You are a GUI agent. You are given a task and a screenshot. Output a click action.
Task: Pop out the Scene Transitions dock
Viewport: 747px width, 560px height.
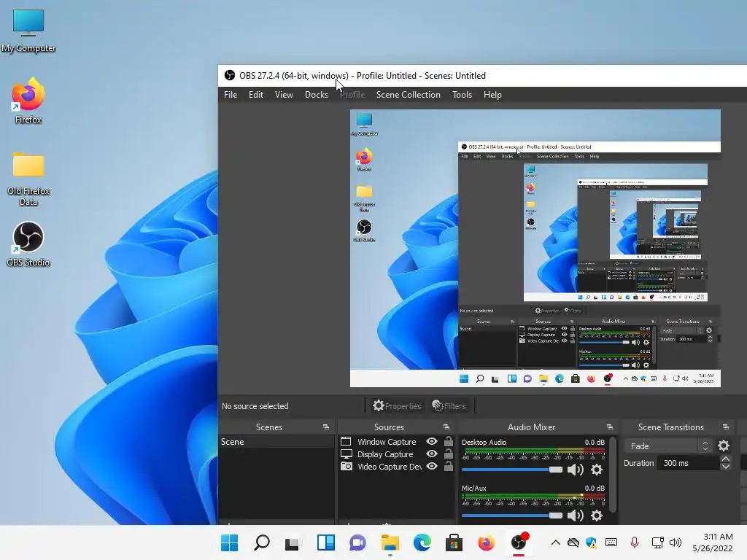(726, 427)
